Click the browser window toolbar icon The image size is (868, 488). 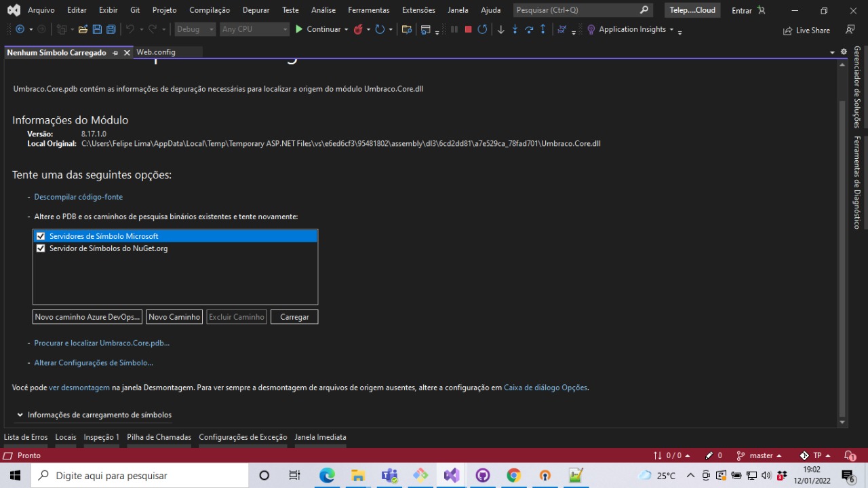(426, 29)
